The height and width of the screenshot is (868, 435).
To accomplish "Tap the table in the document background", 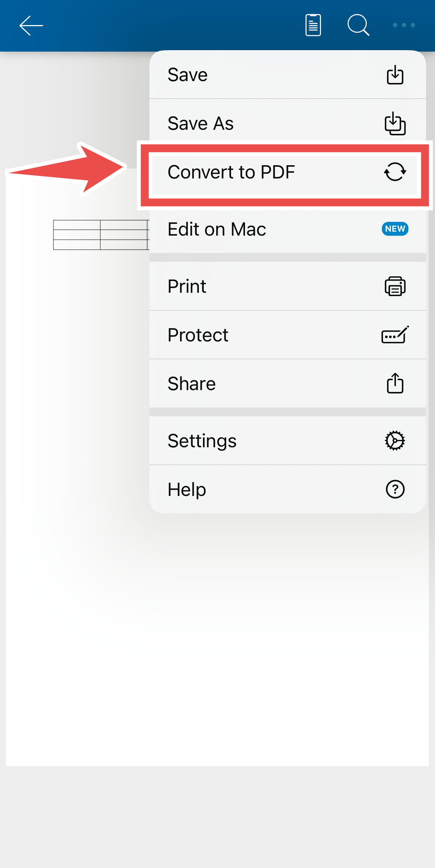I will point(101,235).
